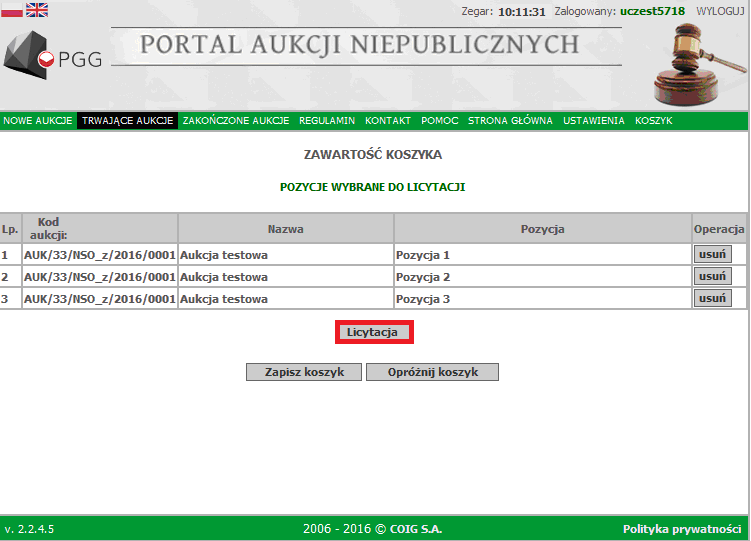Click Operacja column header

(x=719, y=229)
